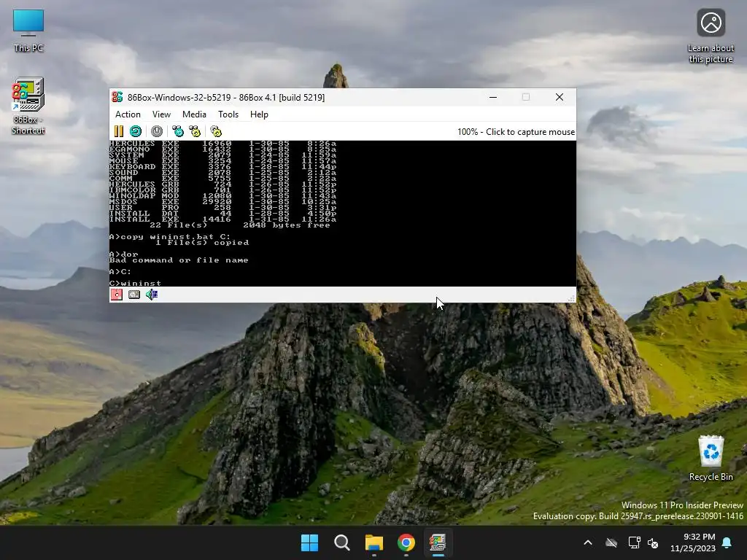Click the network display tray icon
The width and height of the screenshot is (747, 560).
tap(634, 542)
